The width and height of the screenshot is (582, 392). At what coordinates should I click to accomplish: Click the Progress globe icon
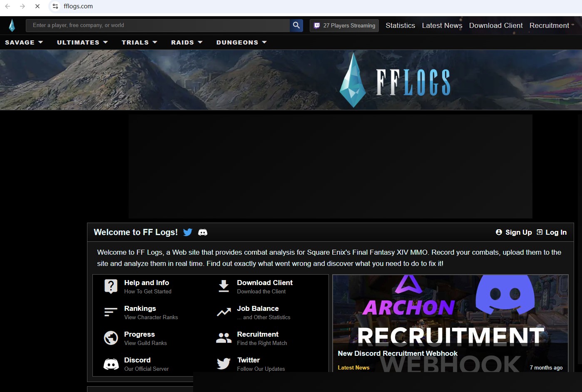click(111, 338)
